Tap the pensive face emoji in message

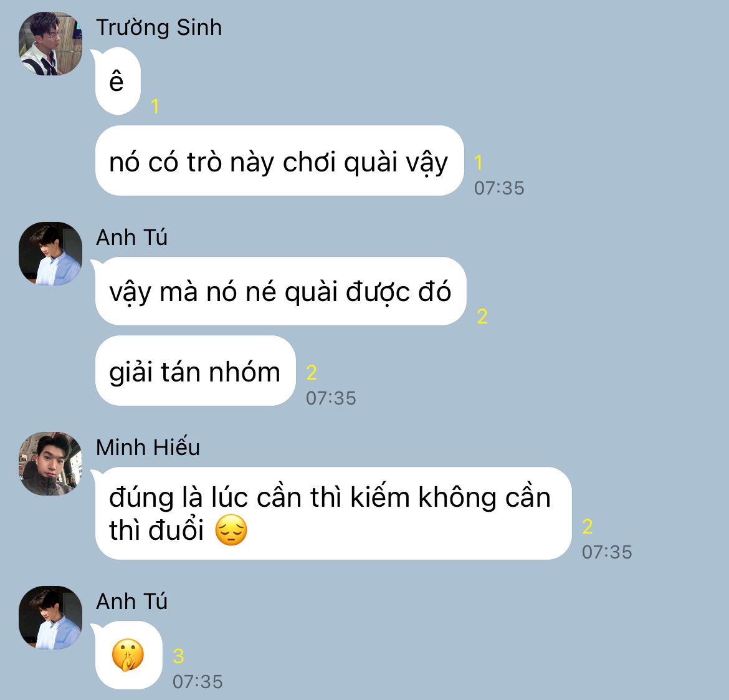click(231, 530)
